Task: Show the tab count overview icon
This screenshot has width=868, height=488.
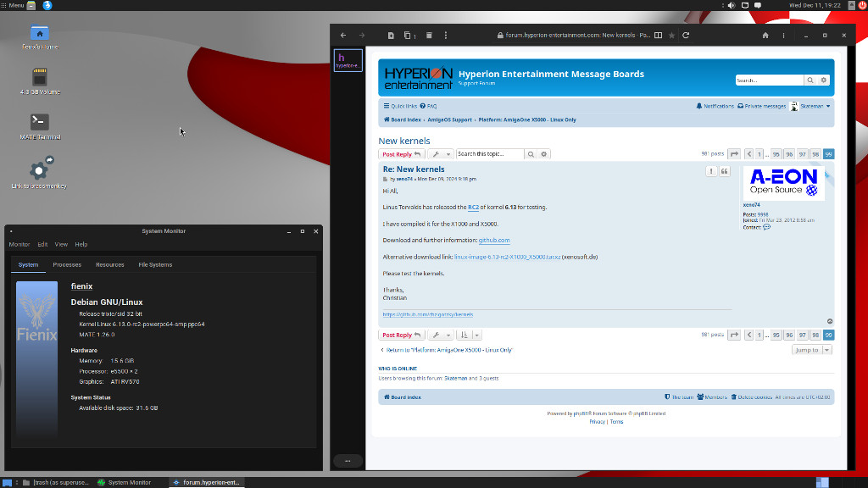Action: [x=409, y=36]
